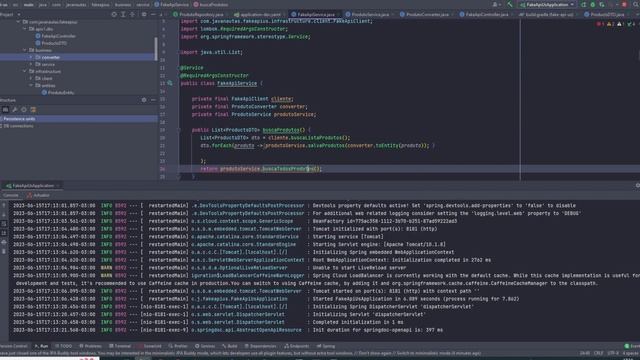Toggle first Structure toolbar filter icon
Viewport: 640px width, 360px height.
tap(5, 109)
